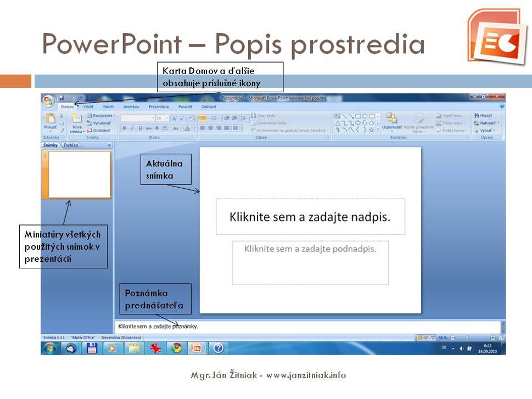Click the title placeholder 'Kliknite sem a zadajte nadpis'
The height and width of the screenshot is (399, 532).
310,217
